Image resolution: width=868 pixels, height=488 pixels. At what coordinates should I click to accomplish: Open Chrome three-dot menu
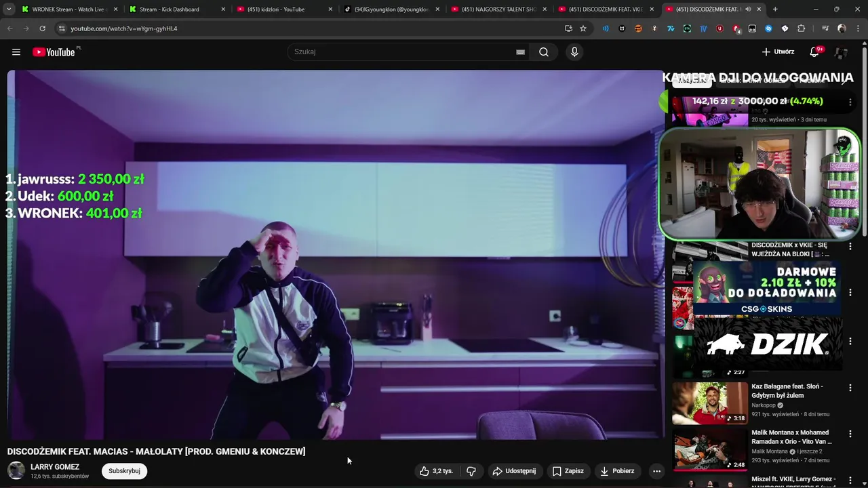pos(857,28)
